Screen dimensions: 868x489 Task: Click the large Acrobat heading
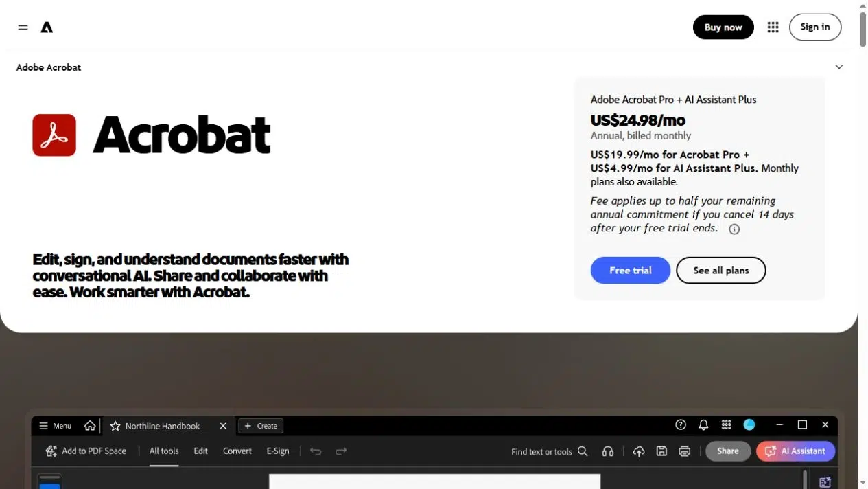tap(182, 135)
